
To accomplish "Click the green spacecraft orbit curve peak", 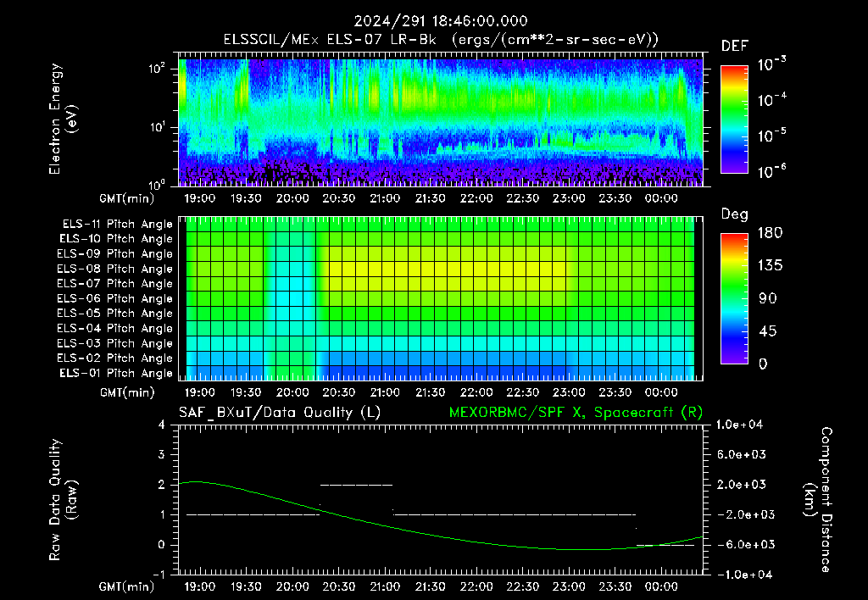I will click(198, 481).
